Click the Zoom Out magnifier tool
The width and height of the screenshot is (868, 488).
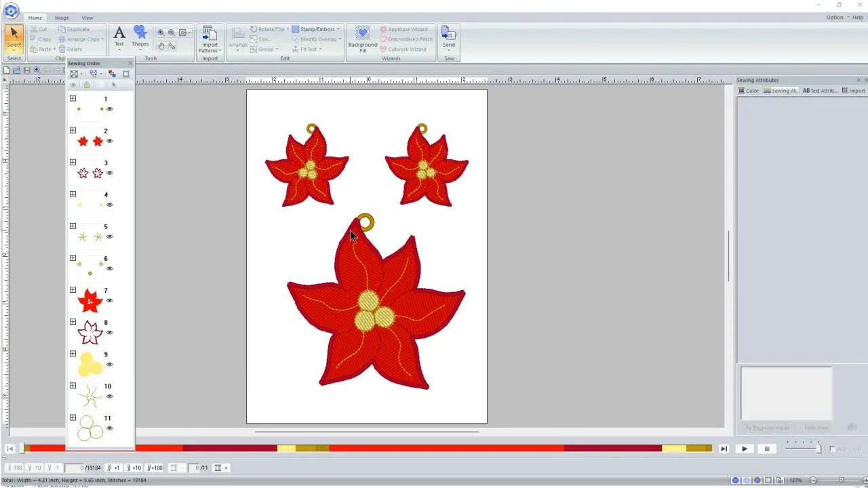pos(171,33)
